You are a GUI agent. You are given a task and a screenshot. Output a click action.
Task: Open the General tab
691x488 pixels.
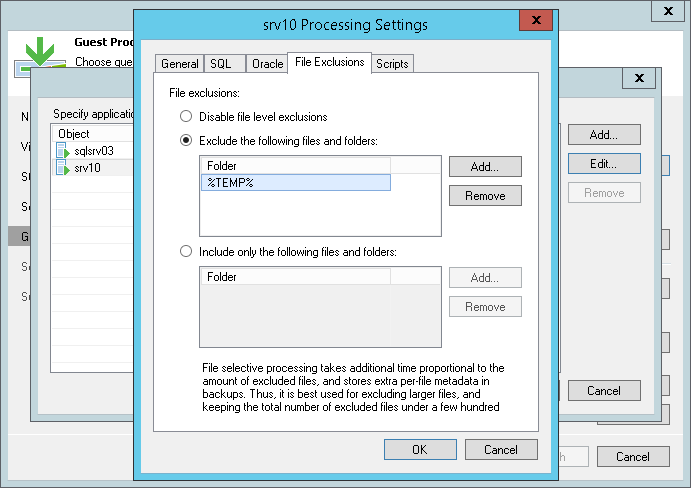179,63
